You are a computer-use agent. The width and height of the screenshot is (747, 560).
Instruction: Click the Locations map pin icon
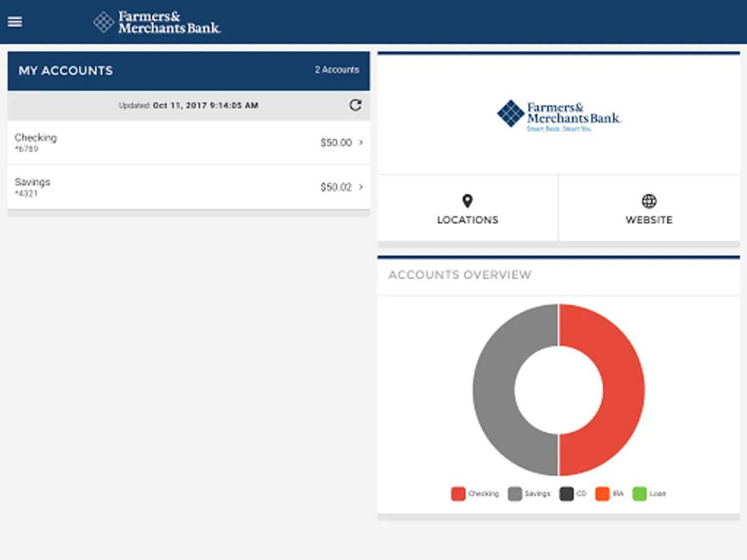(x=467, y=201)
